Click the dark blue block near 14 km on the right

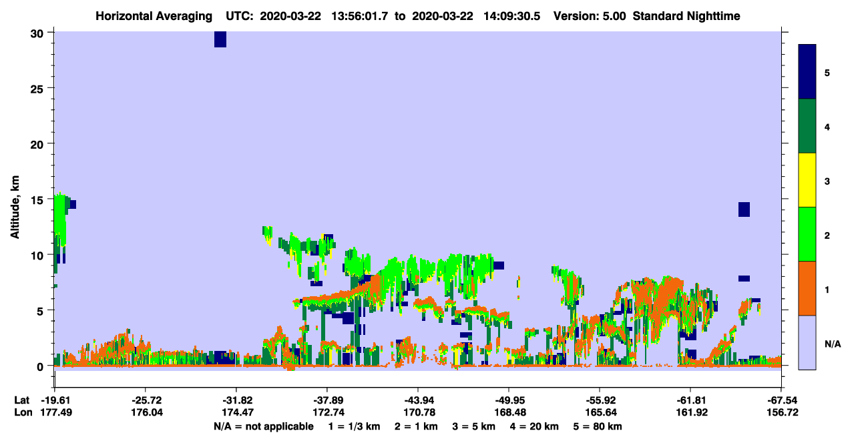(744, 209)
